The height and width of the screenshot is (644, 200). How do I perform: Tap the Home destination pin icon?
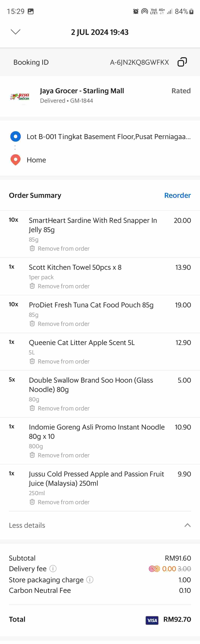[x=16, y=160]
